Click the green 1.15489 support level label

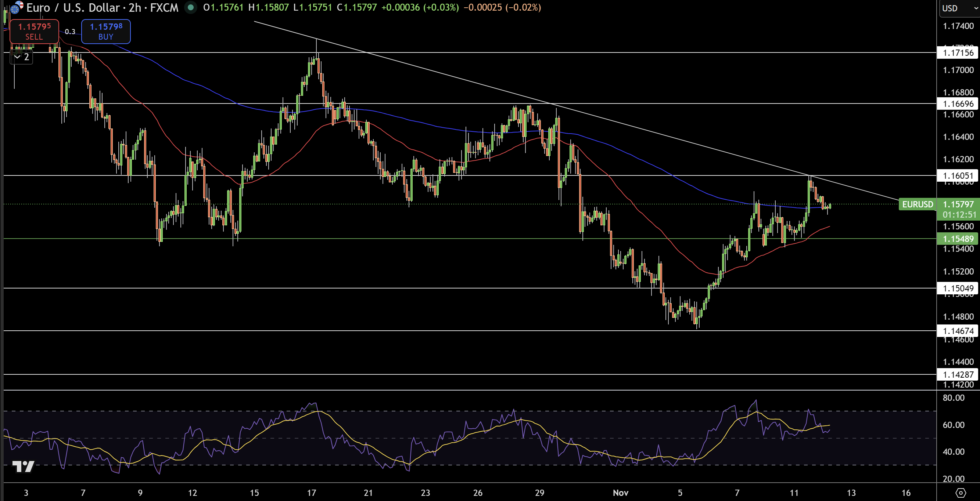959,239
